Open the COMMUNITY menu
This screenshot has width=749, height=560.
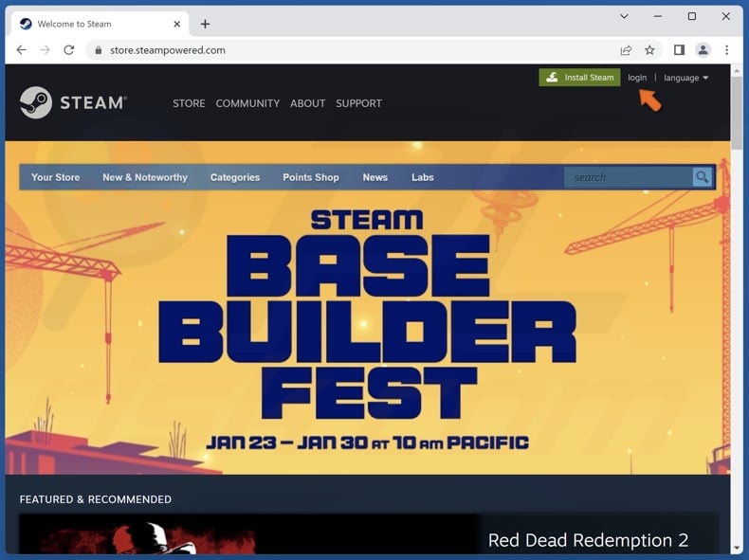tap(247, 103)
